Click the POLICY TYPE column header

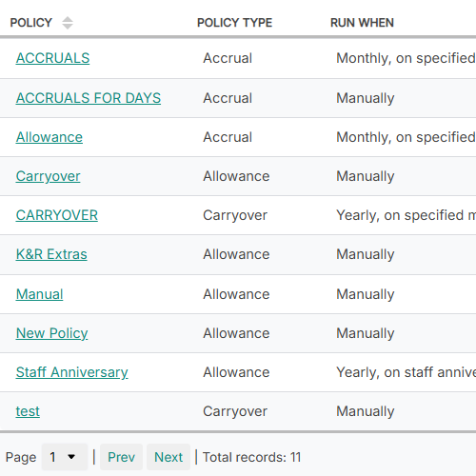click(234, 23)
